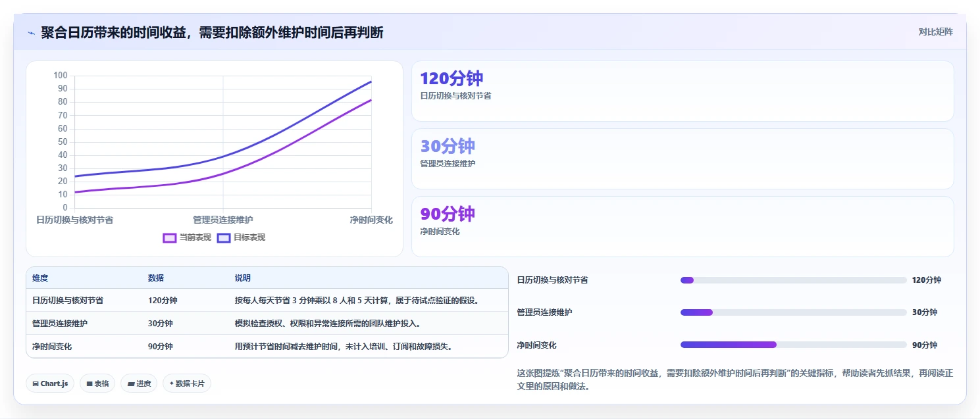The image size is (980, 419).
Task: Click the panel title heading text
Action: (212, 32)
